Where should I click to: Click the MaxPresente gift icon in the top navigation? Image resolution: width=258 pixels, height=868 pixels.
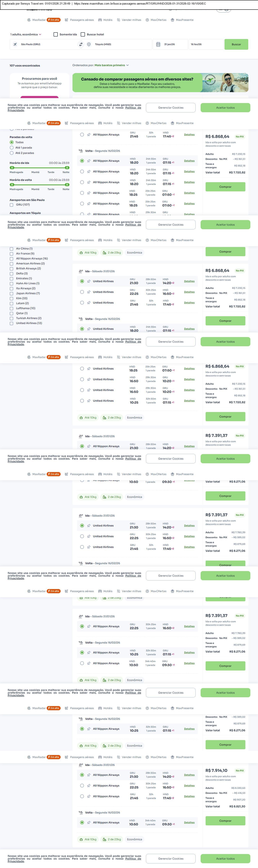coord(172,20)
